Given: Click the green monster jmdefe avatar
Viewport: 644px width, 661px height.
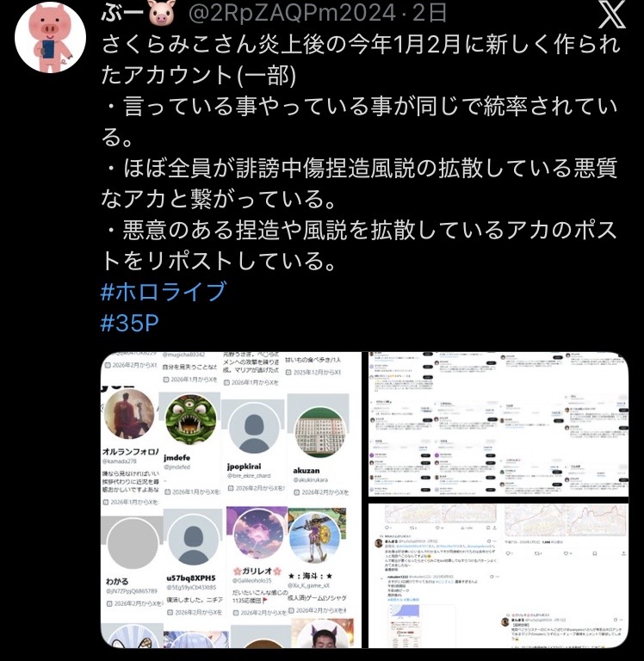Looking at the screenshot, I should pyautogui.click(x=190, y=419).
